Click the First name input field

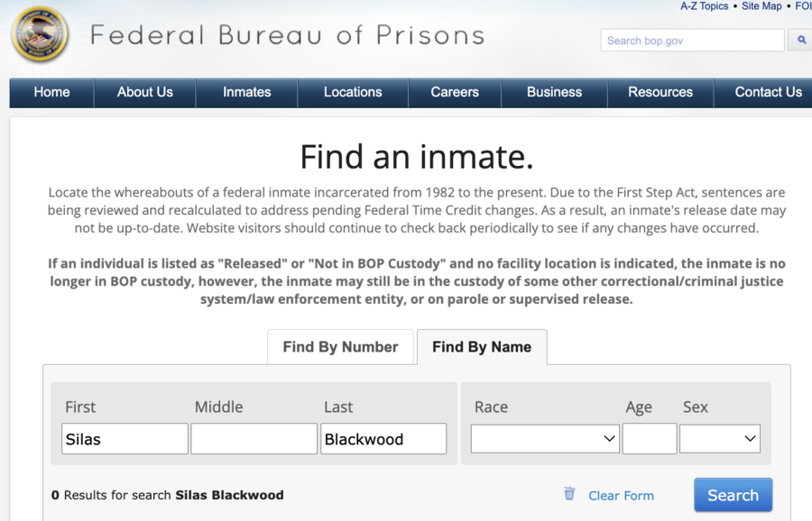(125, 439)
